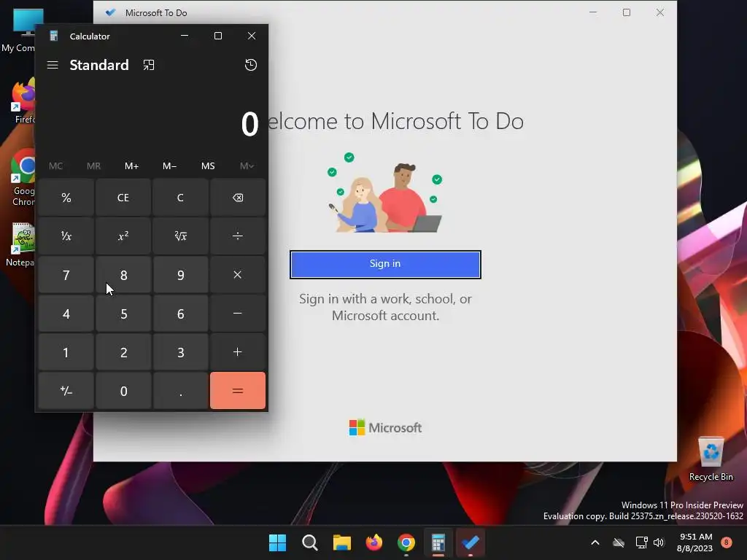Click the number 3 key
747x560 pixels.
[x=181, y=352]
